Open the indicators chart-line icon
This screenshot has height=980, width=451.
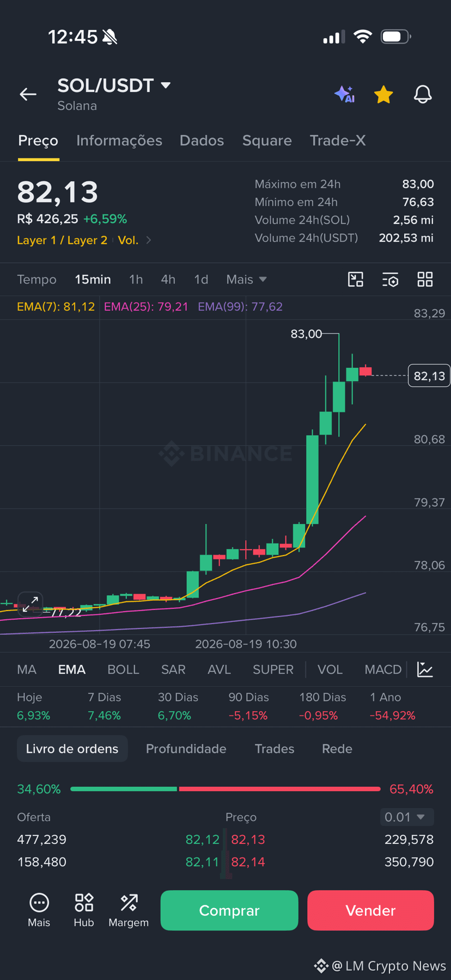425,669
